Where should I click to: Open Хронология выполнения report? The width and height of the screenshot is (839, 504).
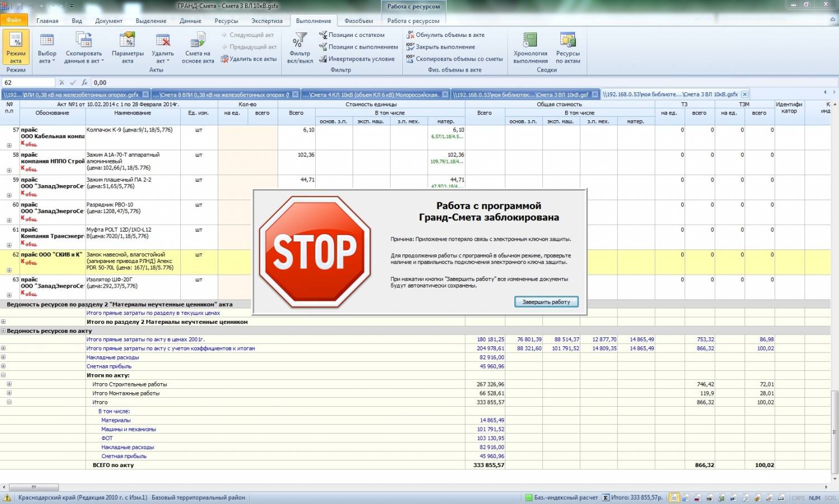pos(530,48)
